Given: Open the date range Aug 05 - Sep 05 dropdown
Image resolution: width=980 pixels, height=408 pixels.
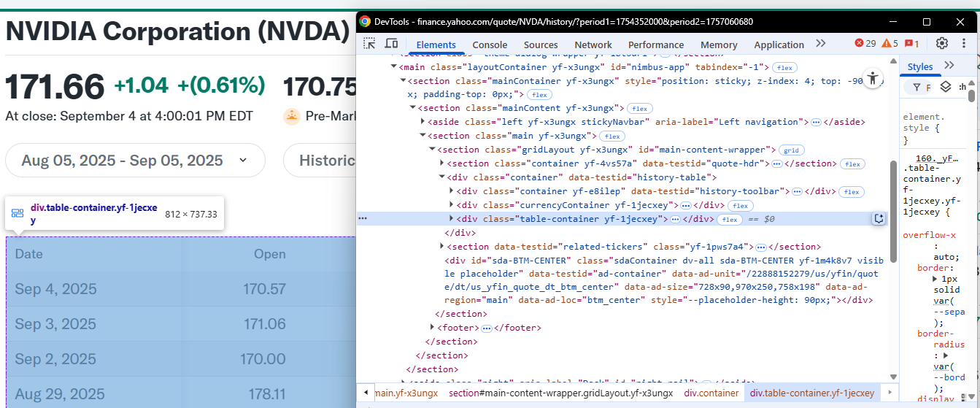Looking at the screenshot, I should [135, 161].
